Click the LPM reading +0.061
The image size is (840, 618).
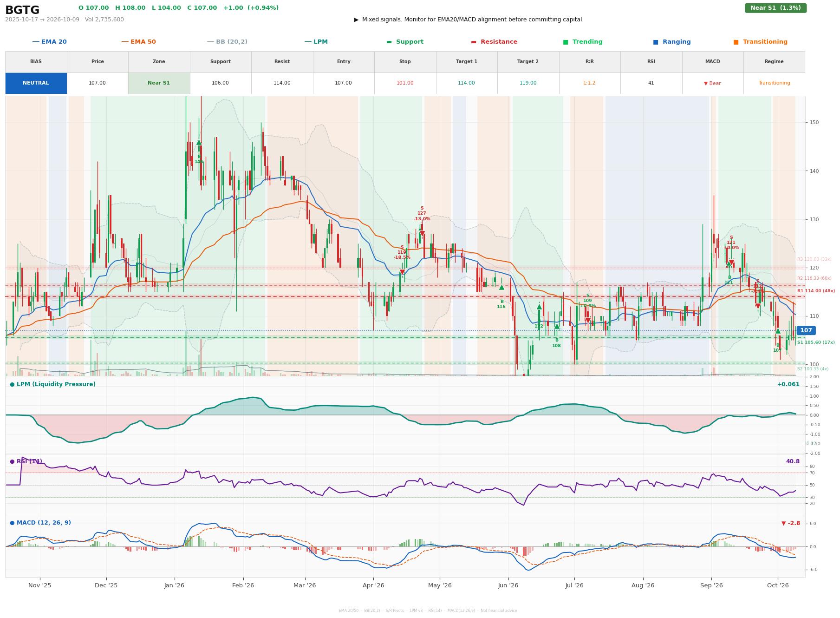(788, 384)
